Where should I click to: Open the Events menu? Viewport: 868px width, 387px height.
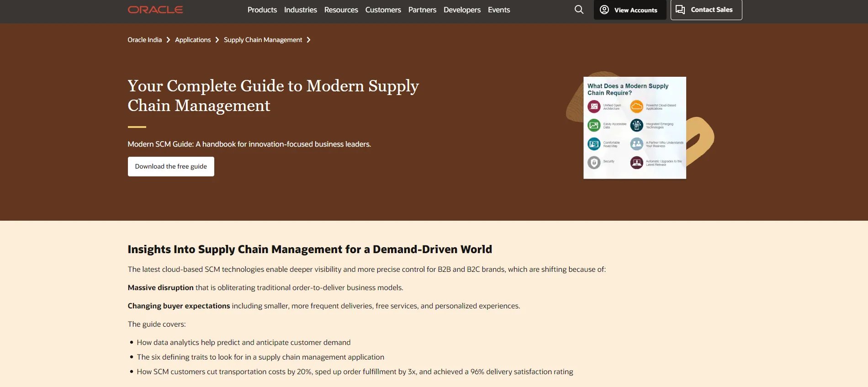499,10
